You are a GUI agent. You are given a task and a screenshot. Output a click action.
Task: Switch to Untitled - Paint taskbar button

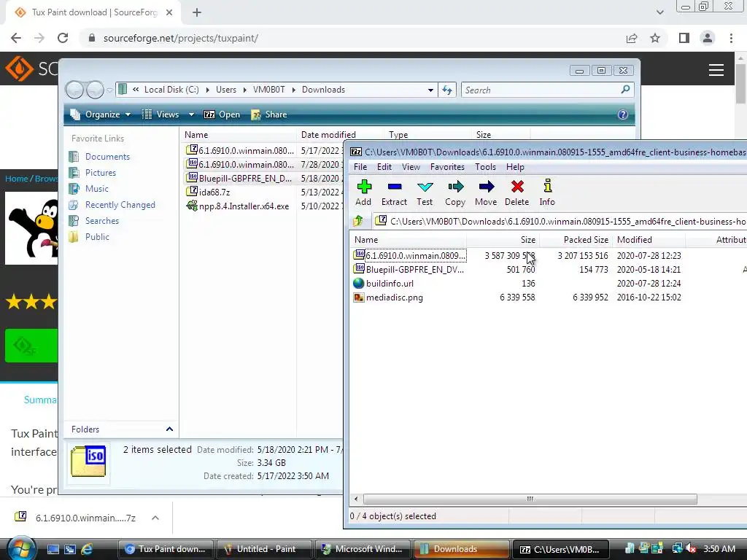(x=264, y=549)
